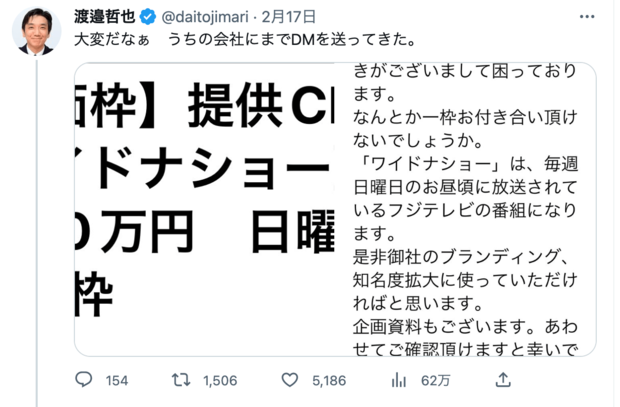Like the tweet with the heart icon
This screenshot has height=407, width=620.
pos(291,380)
